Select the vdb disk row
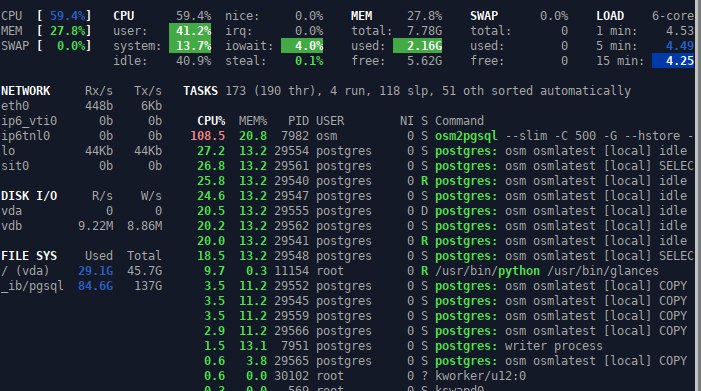 [x=81, y=226]
